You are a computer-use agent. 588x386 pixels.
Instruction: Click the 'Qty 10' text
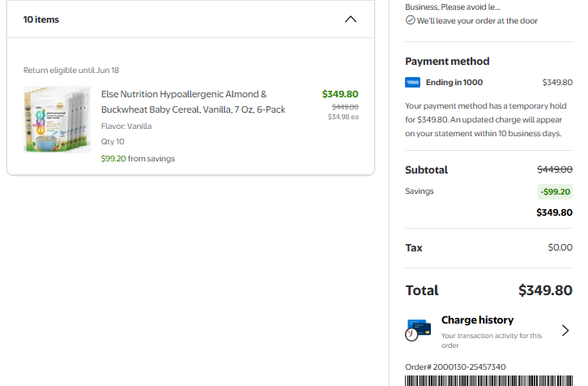[113, 142]
